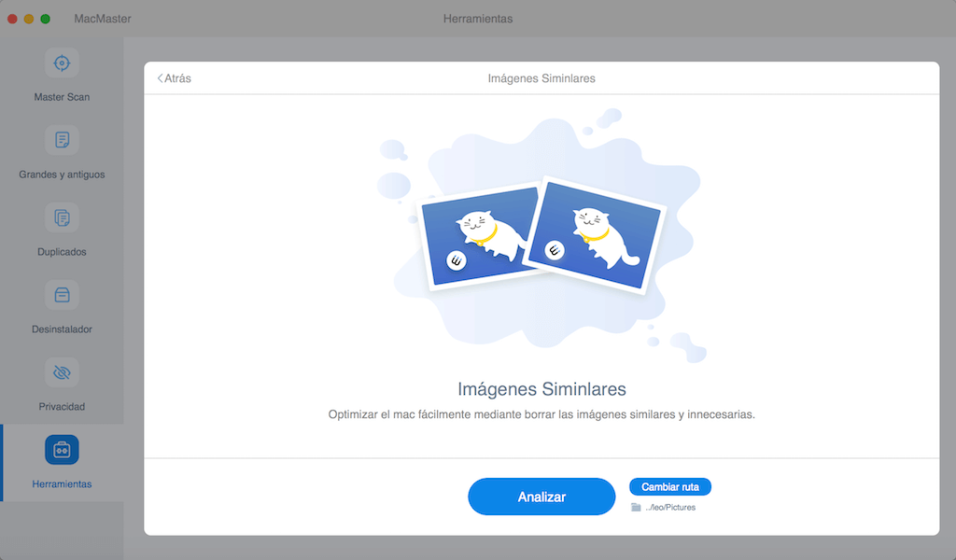Open the Duplicados tool icon
Viewport: 956px width, 560px height.
click(62, 217)
